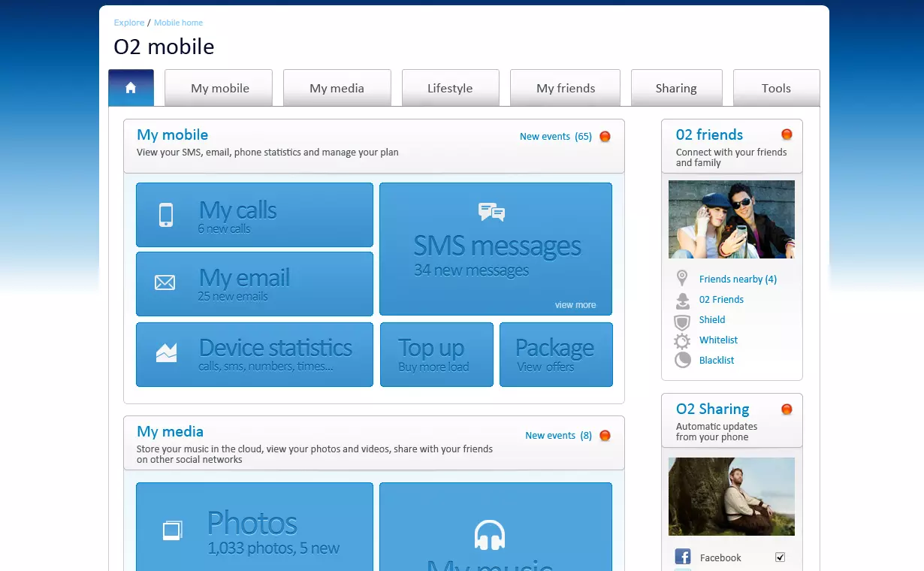Click the '6 new calls' text
924x571 pixels.
point(224,229)
